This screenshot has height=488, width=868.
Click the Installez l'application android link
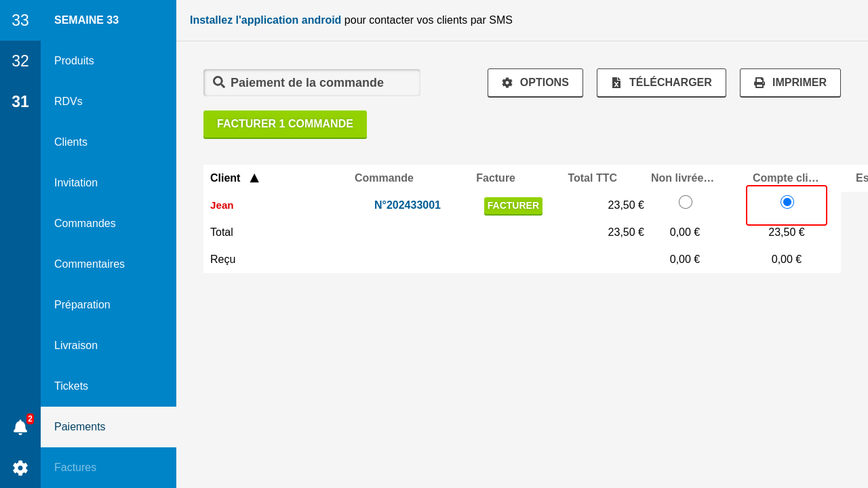265,20
